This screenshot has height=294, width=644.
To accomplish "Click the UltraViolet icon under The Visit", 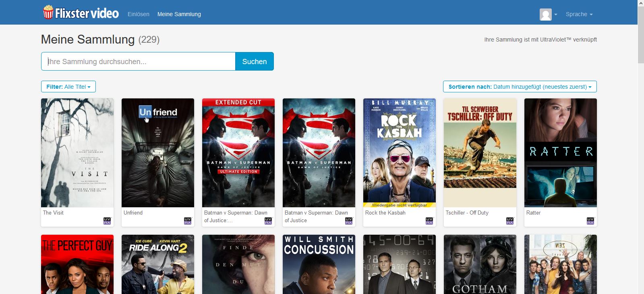I will click(107, 221).
